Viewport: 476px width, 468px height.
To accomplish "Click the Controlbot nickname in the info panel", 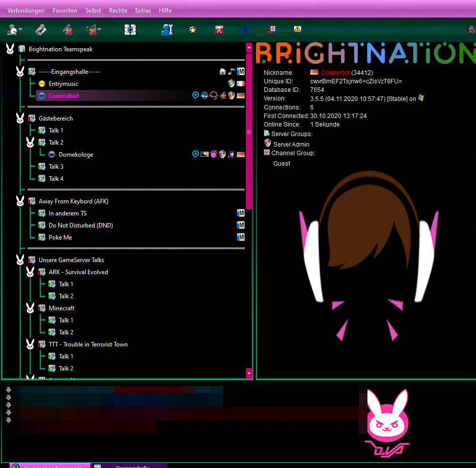I will (335, 73).
